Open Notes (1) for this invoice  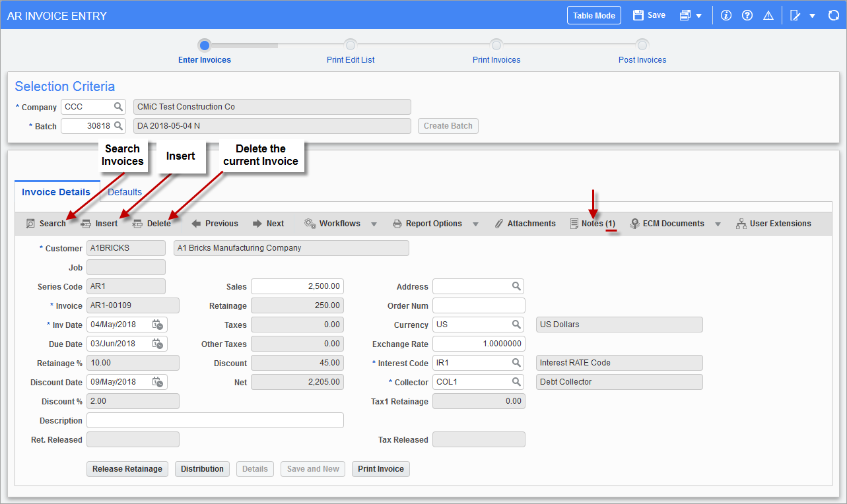593,224
